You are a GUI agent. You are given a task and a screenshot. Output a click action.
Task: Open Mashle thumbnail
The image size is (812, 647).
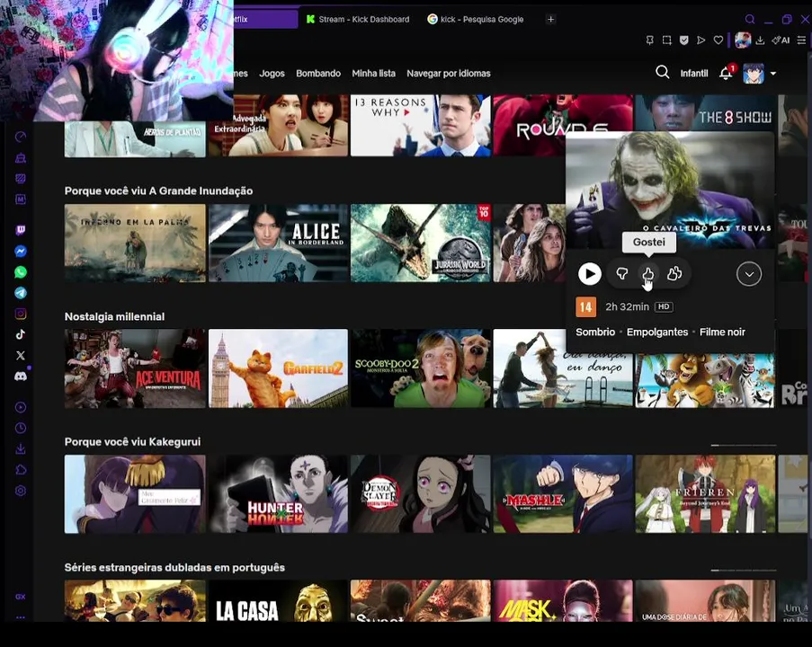(563, 494)
